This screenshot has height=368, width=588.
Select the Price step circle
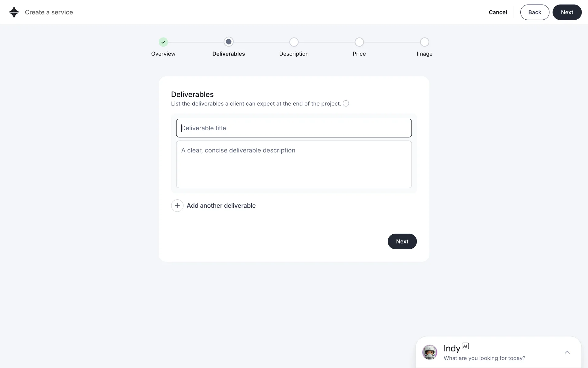pos(359,42)
